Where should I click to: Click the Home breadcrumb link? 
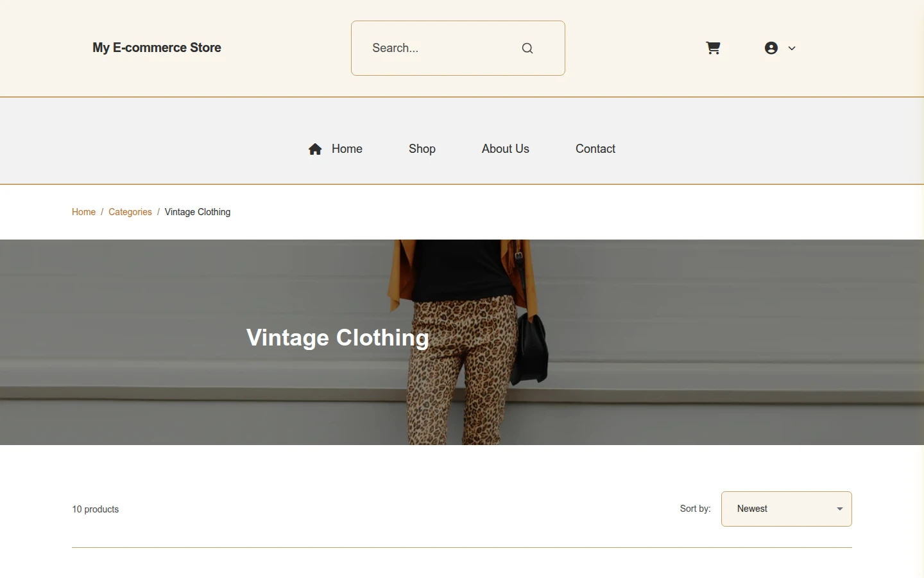[x=83, y=212]
